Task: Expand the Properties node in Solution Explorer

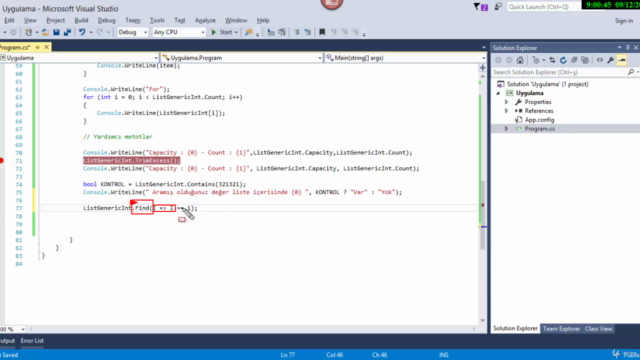Action: point(507,102)
